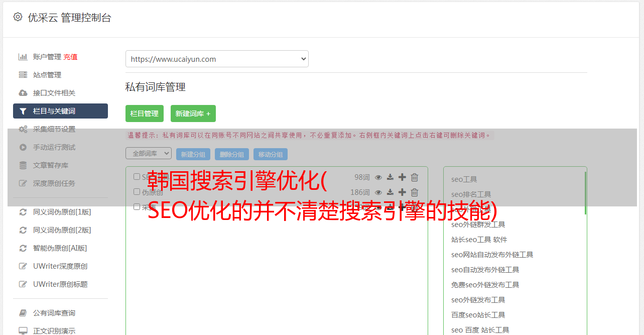Image resolution: width=644 pixels, height=335 pixels.
Task: Click the monitor icon for 正文识别演示
Action: 23,331
